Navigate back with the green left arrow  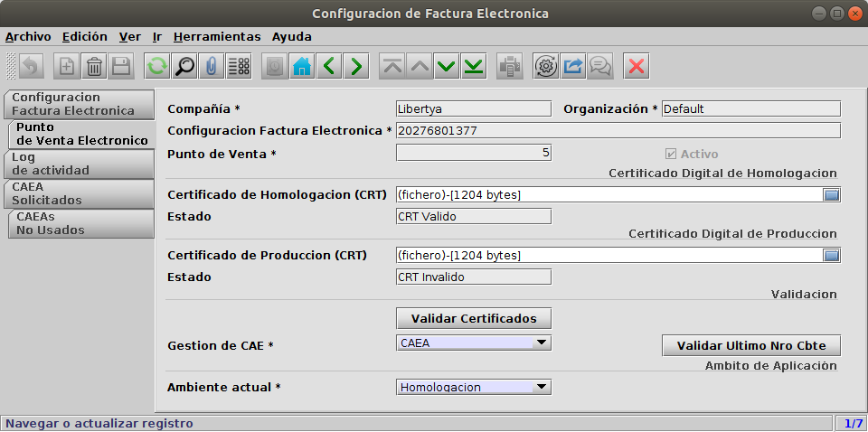[x=329, y=67]
